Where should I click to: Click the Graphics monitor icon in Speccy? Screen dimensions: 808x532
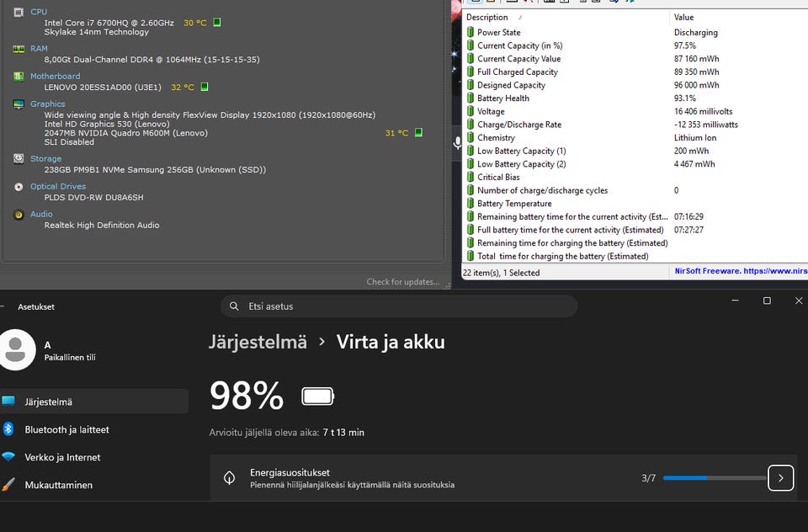click(x=19, y=104)
